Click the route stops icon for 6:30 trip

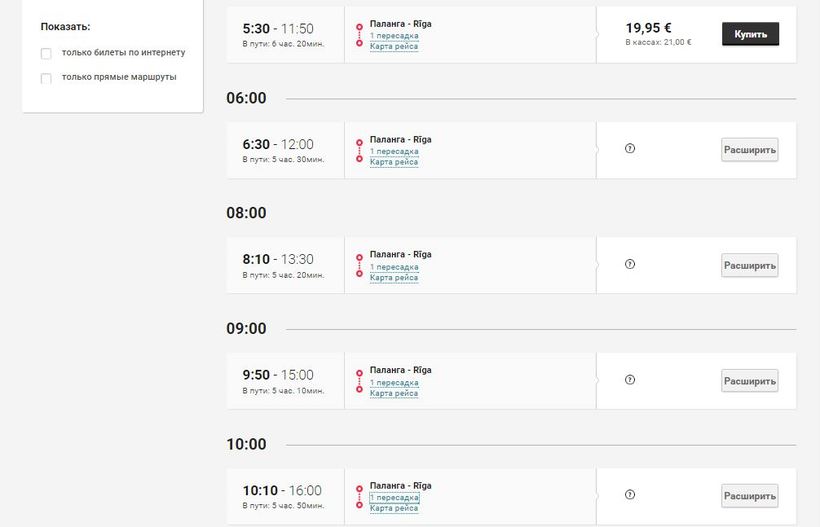(359, 149)
